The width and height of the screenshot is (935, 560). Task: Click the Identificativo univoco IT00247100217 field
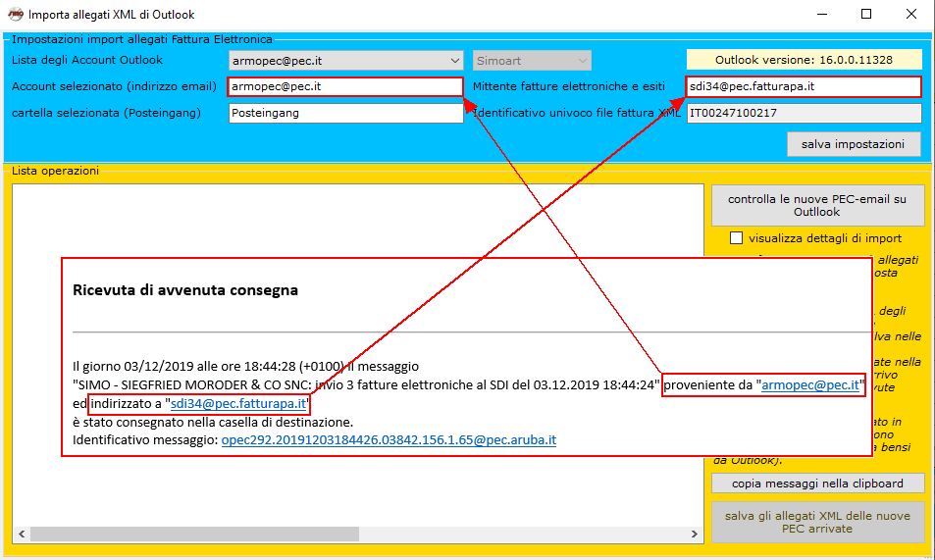pyautogui.click(x=803, y=113)
